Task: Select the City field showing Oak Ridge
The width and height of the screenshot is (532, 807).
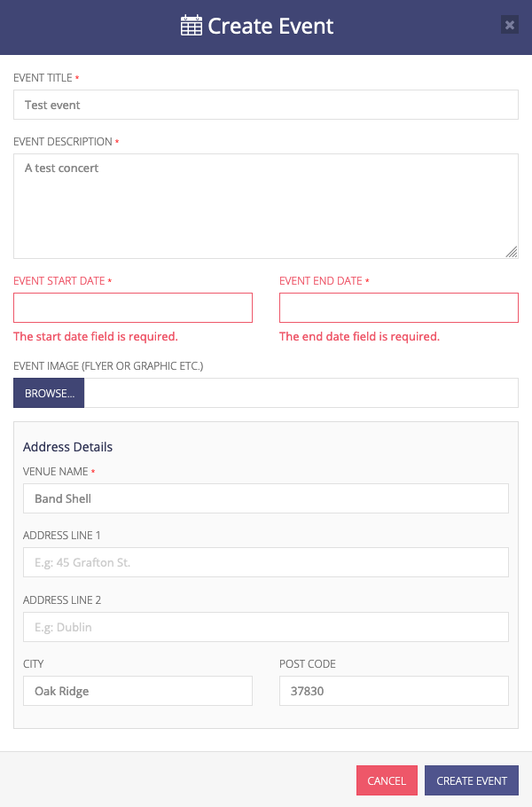Action: tap(137, 690)
